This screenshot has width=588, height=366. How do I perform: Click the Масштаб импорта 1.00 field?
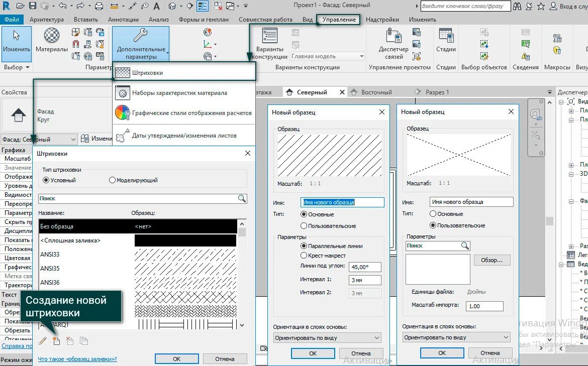tap(484, 306)
